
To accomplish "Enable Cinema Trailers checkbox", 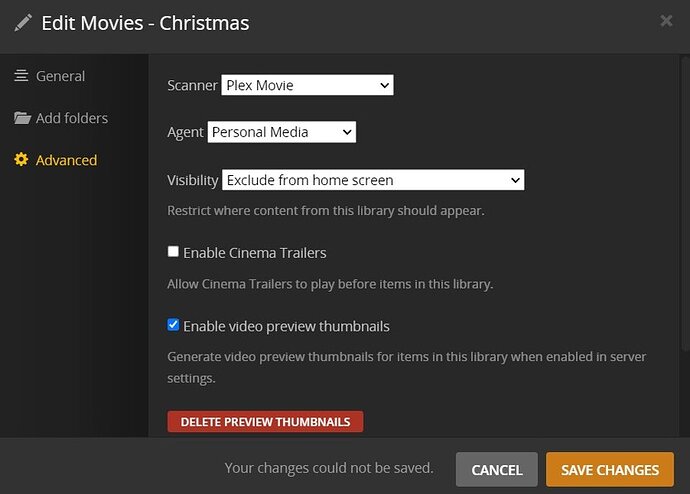I will point(173,251).
